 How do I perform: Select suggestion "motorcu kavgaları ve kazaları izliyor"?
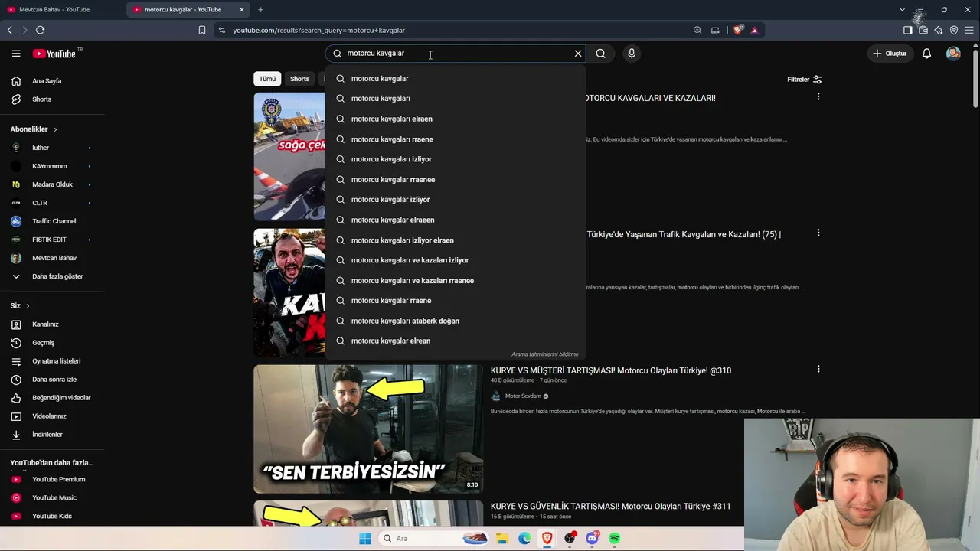pyautogui.click(x=456, y=260)
